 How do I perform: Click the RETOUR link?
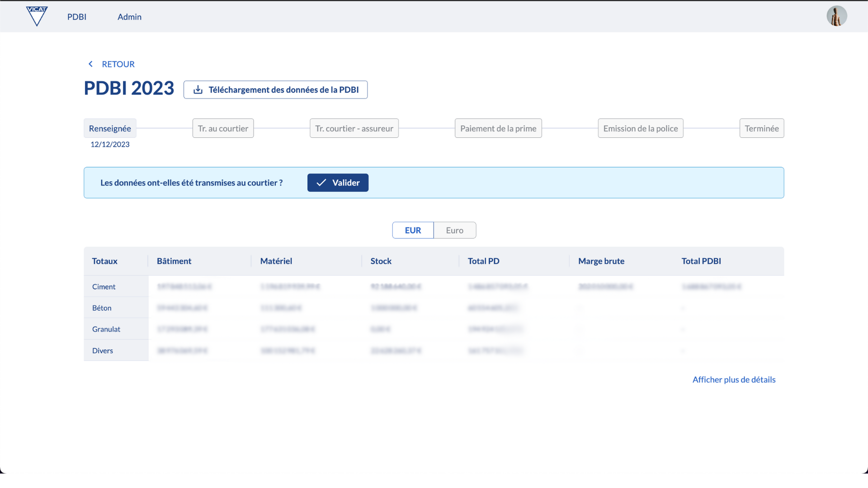point(118,64)
